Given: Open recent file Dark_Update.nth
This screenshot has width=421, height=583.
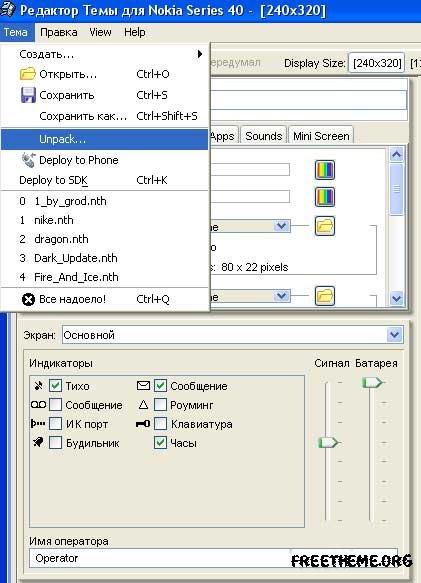Looking at the screenshot, I should (105, 258).
